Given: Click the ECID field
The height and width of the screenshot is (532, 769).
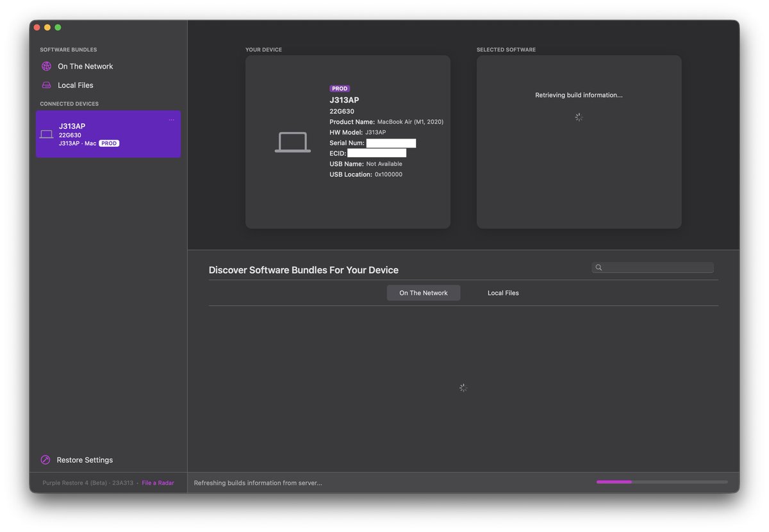Looking at the screenshot, I should coord(377,153).
